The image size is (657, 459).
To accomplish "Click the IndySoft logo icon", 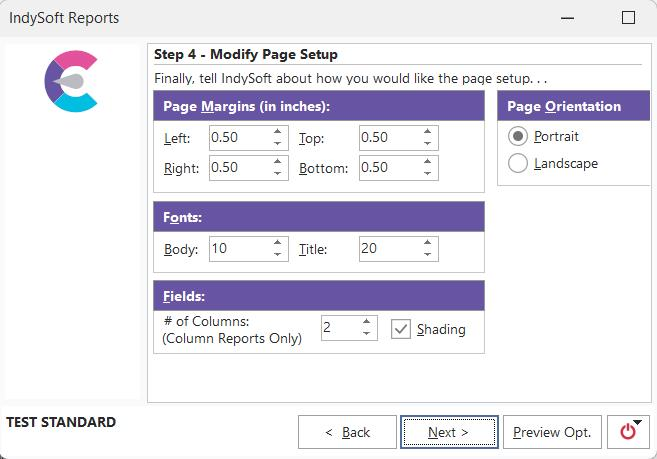I will [71, 83].
